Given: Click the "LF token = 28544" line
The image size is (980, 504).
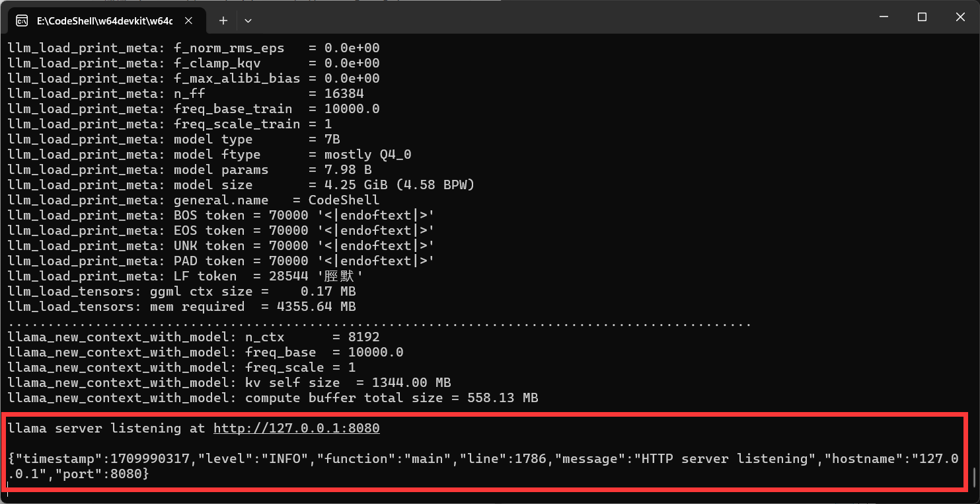Looking at the screenshot, I should [x=186, y=276].
